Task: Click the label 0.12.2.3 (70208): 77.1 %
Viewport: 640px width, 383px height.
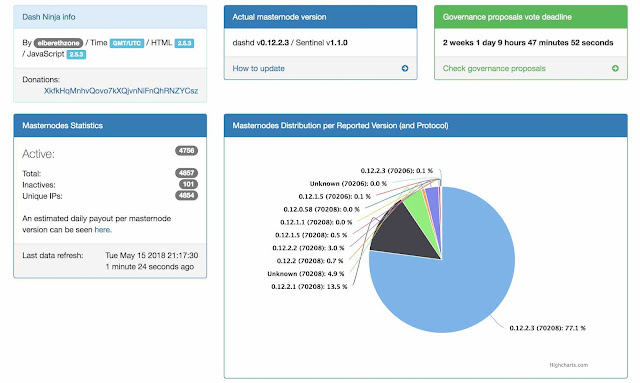Action: click(547, 328)
